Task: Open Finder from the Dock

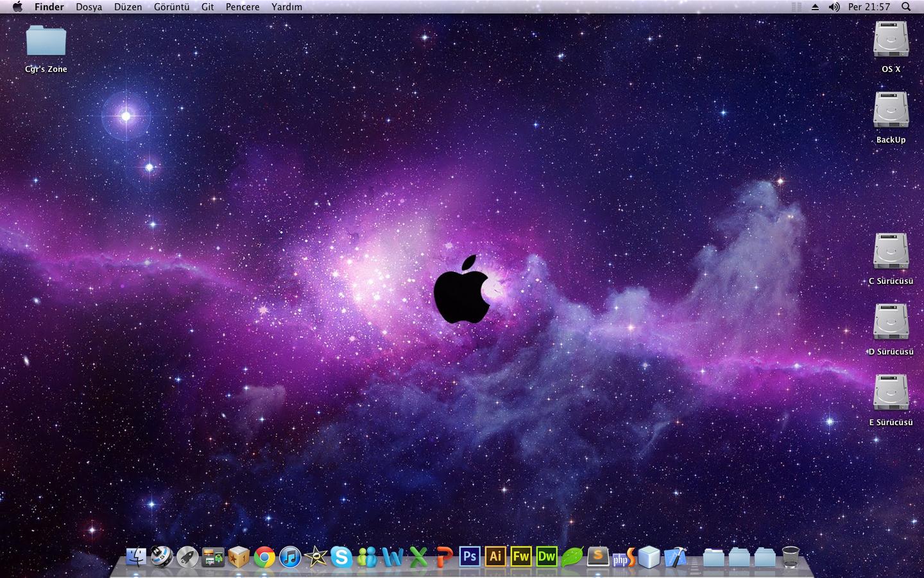Action: (x=136, y=557)
